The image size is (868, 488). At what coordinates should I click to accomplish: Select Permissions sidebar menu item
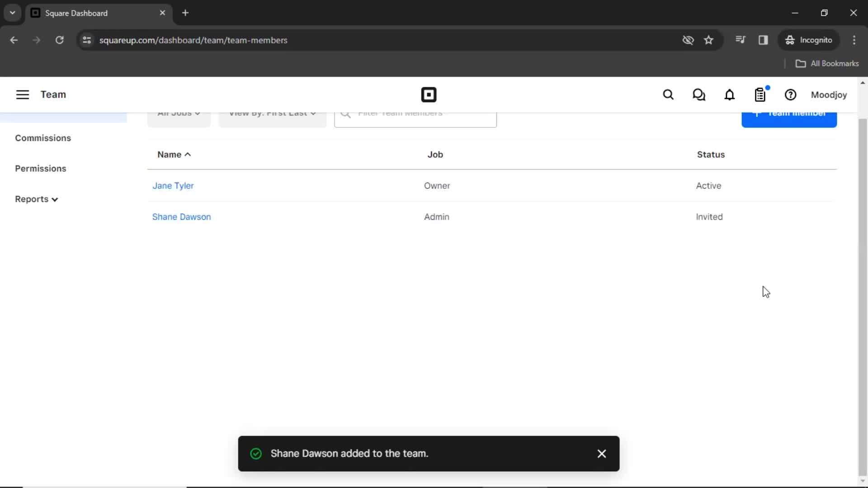pos(40,168)
